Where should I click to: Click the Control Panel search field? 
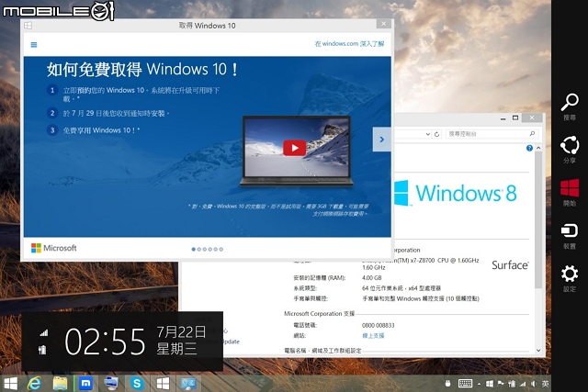pos(492,134)
